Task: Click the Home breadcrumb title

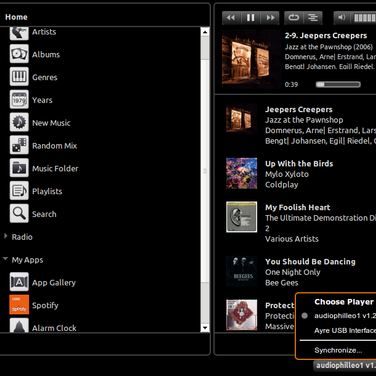Action: coord(16,17)
